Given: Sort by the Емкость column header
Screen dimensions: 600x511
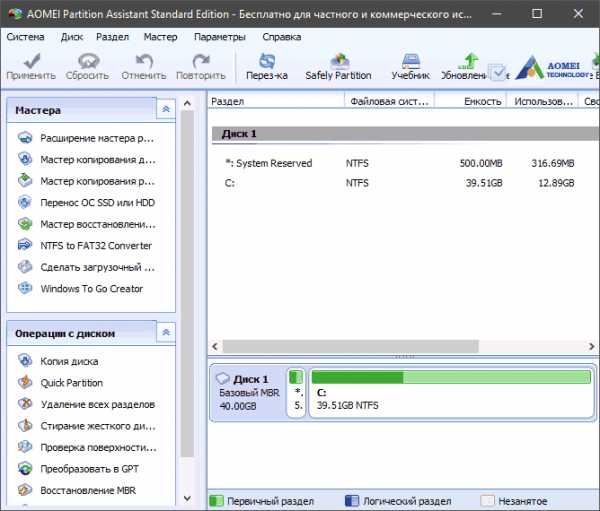Looking at the screenshot, I should (471, 101).
